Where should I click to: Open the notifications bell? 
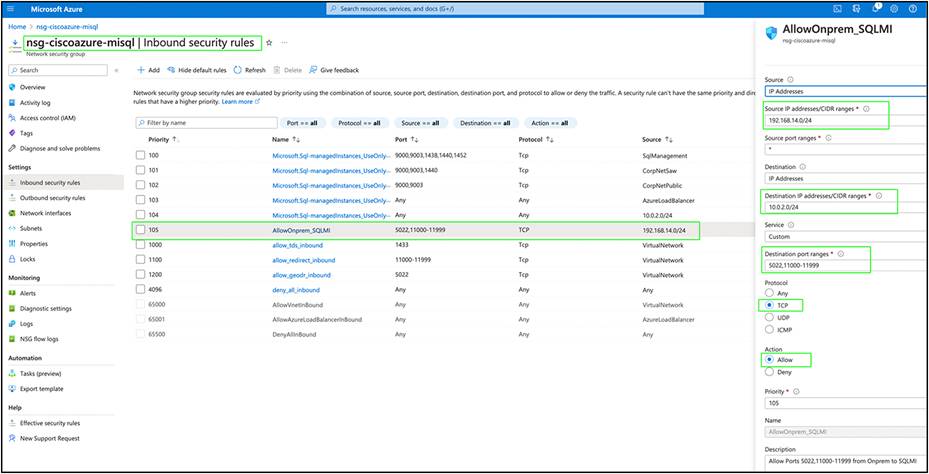coord(876,9)
